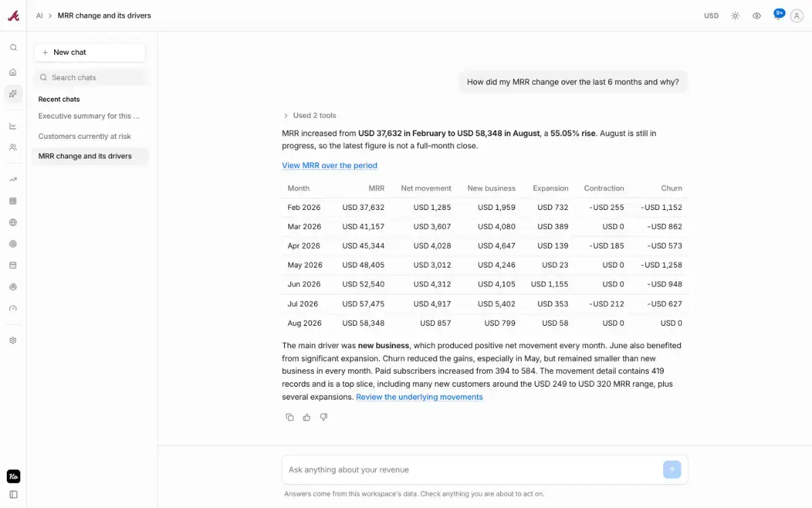Click the radar icon below calendar icon
This screenshot has height=508, width=812.
point(13,287)
